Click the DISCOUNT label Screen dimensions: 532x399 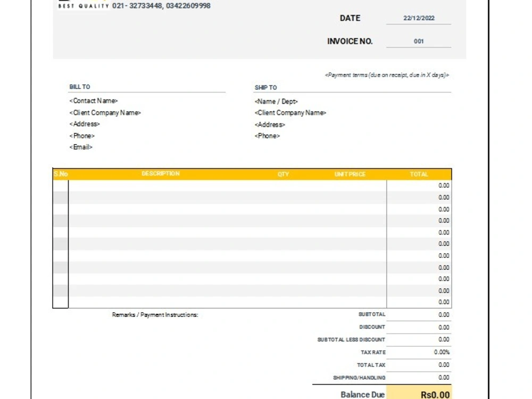pos(372,327)
